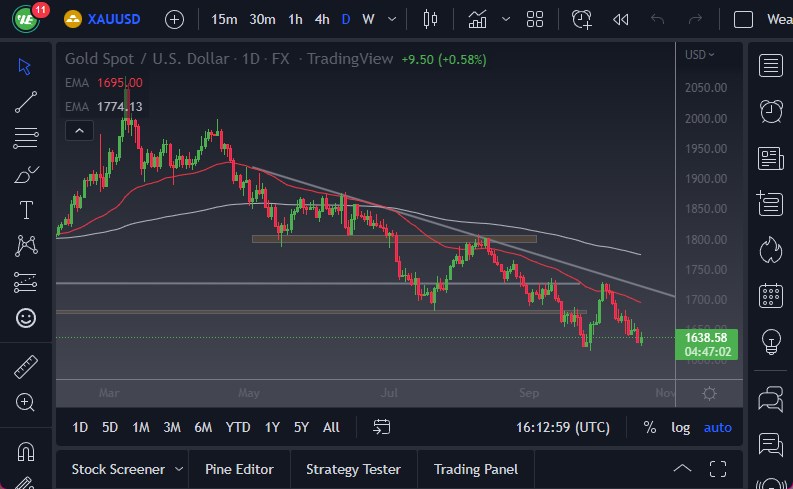Image resolution: width=793 pixels, height=489 pixels.
Task: Click the zoom in magnifier tool
Action: (26, 402)
